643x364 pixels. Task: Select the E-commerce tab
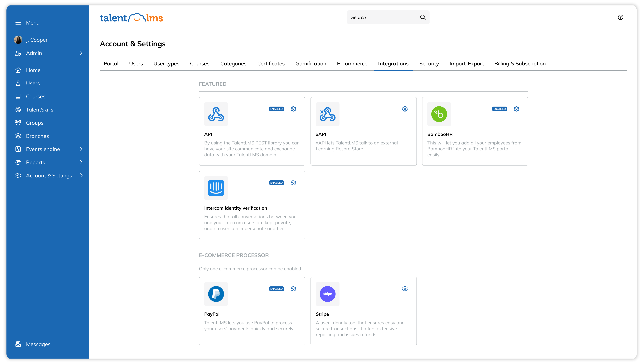coord(352,63)
